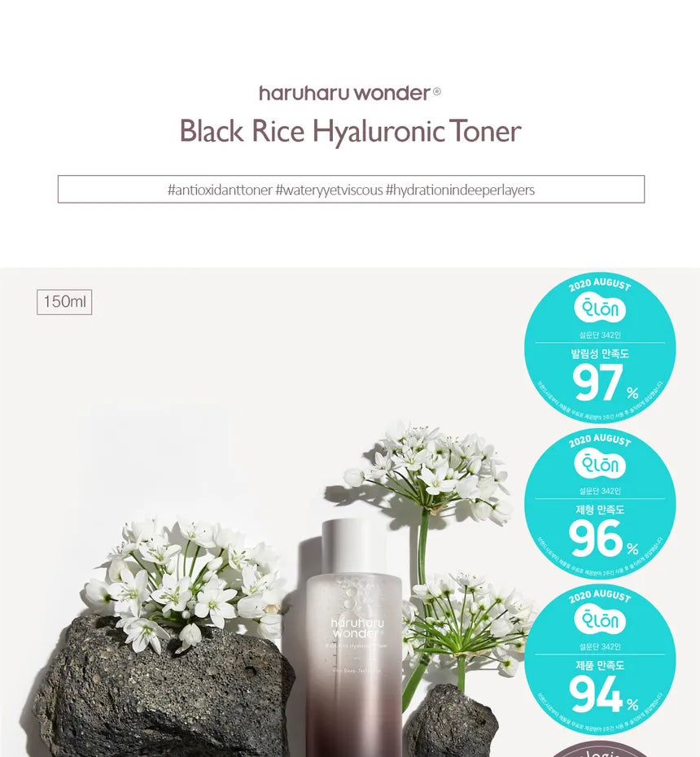700x757 pixels.
Task: Click the #wateryyetviscous hashtag
Action: (x=329, y=190)
